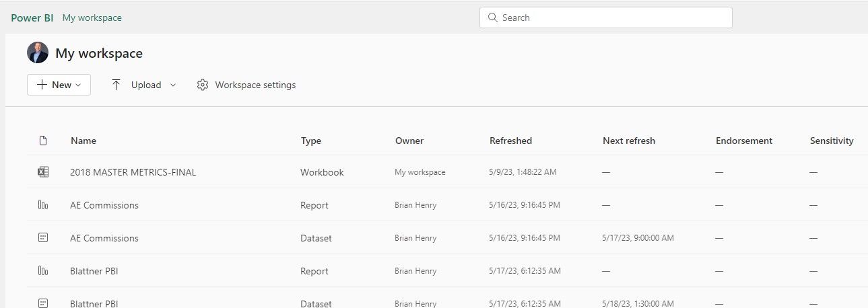Click refreshed time in AE Commissions Report row
The width and height of the screenshot is (868, 308).
(x=525, y=205)
